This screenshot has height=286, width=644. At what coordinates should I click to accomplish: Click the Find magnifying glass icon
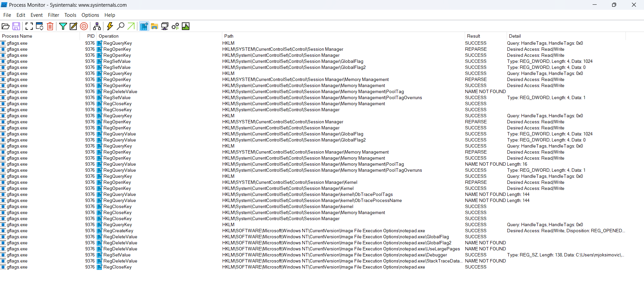pos(121,26)
